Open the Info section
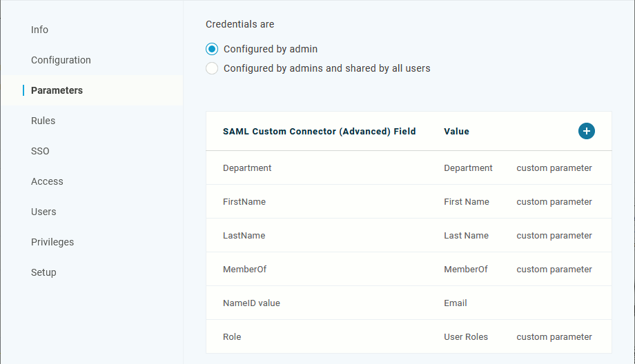635x364 pixels. pyautogui.click(x=39, y=30)
